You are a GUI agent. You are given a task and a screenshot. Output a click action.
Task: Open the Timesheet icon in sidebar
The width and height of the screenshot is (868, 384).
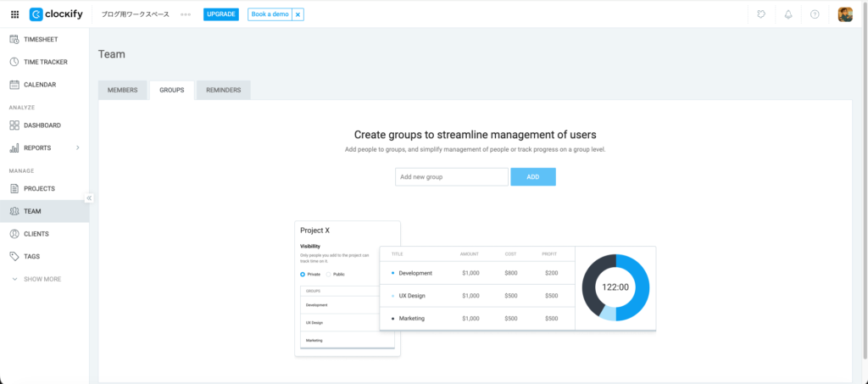pos(14,39)
